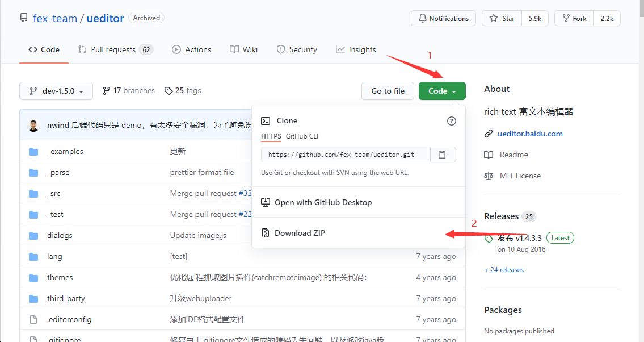Open the clone help question mark icon
The width and height of the screenshot is (644, 342).
coord(451,120)
